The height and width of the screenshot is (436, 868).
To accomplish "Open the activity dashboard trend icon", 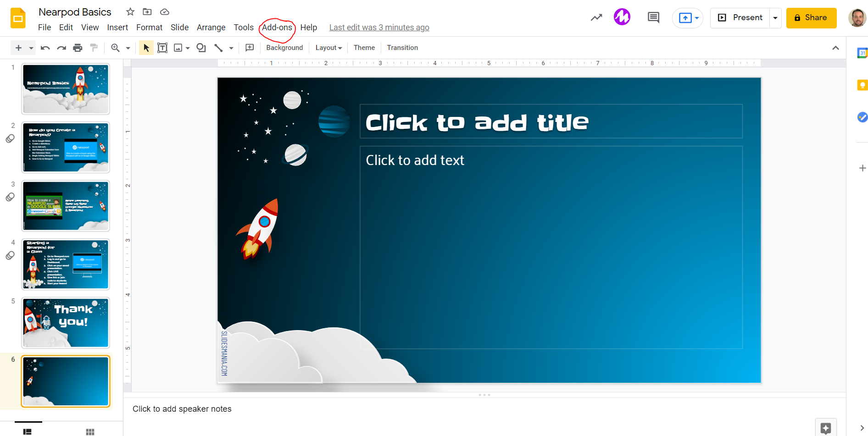I will (596, 18).
